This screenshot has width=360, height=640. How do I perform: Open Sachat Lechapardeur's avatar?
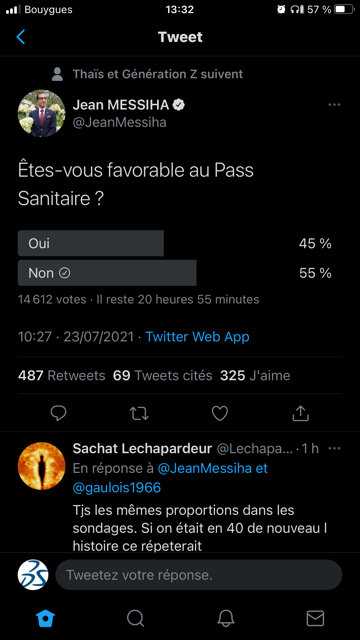41,466
